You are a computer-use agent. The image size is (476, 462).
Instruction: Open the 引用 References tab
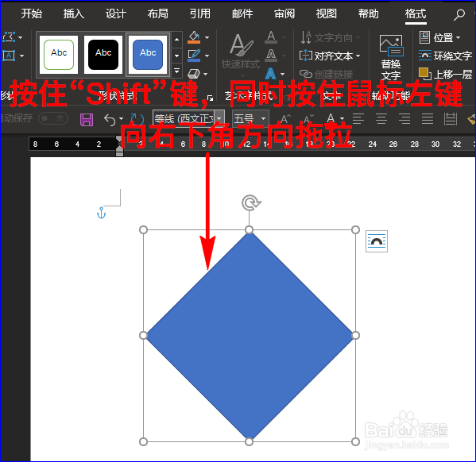[x=200, y=13]
